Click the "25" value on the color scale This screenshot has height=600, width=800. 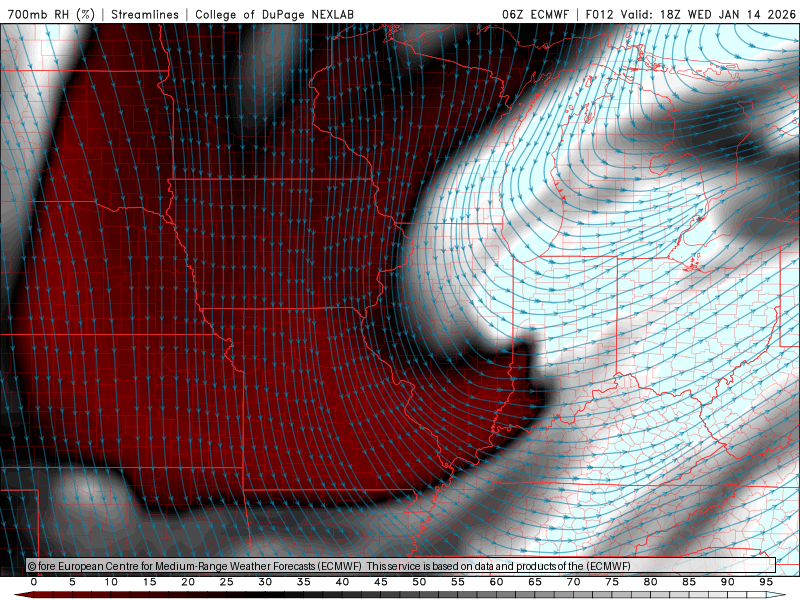tap(227, 582)
